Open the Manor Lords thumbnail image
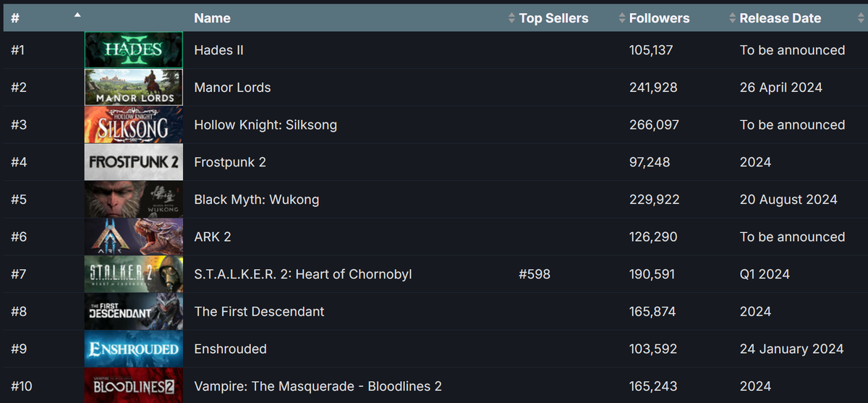This screenshot has height=403, width=868. [134, 88]
